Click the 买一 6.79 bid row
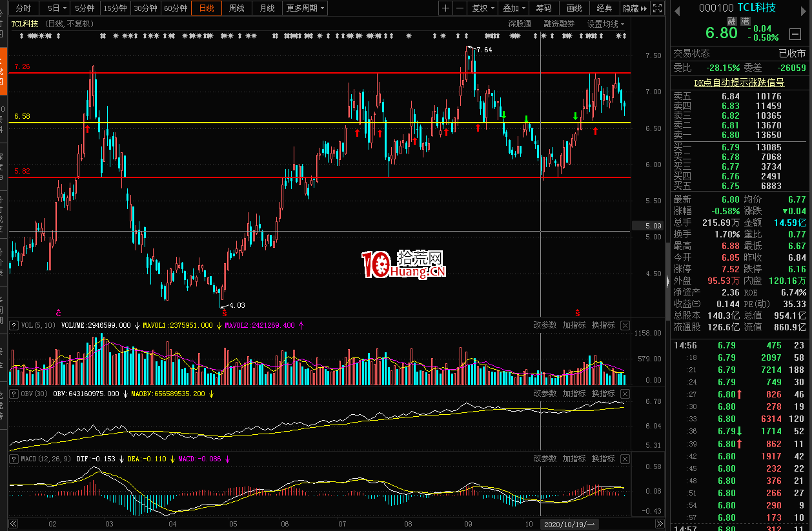Image resolution: width=812 pixels, height=531 pixels. coord(740,148)
